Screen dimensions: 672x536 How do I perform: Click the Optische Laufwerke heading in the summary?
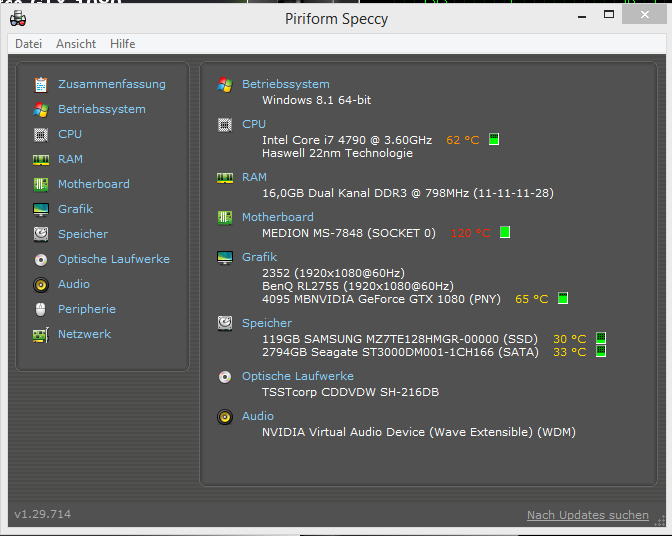pos(298,376)
